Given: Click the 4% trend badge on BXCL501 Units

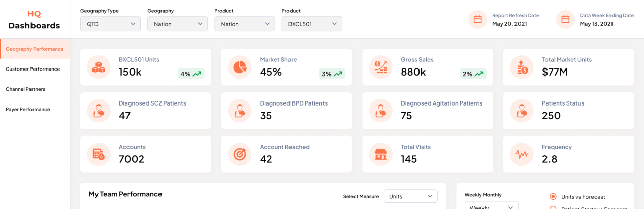Looking at the screenshot, I should click(x=191, y=74).
